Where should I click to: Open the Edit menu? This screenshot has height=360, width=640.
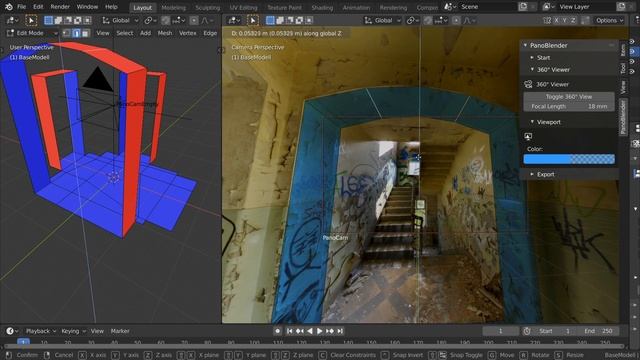click(x=38, y=7)
